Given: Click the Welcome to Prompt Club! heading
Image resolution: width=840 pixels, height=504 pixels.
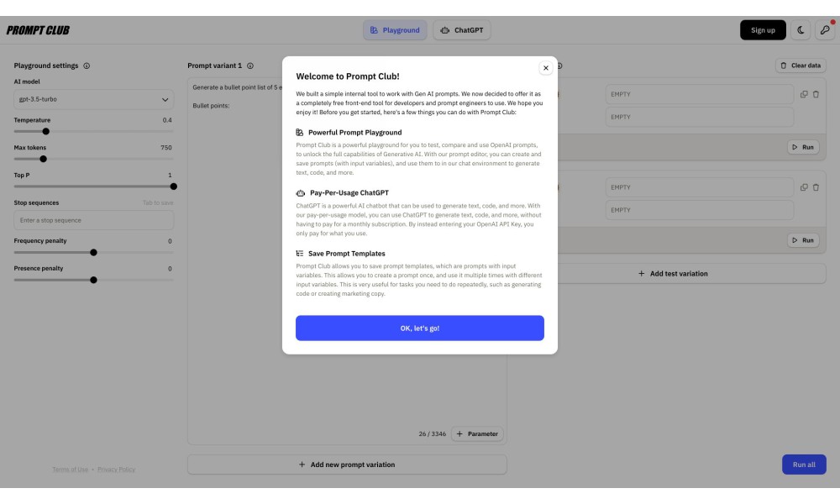Looking at the screenshot, I should (348, 76).
